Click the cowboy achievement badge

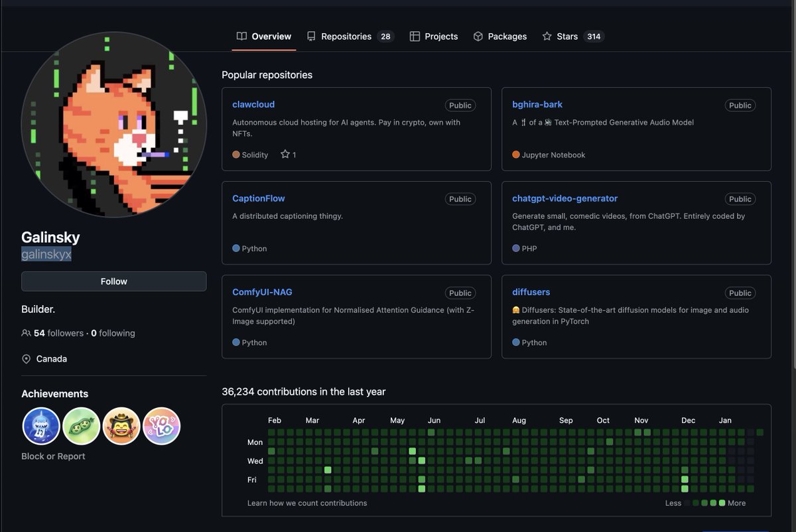coord(121,426)
